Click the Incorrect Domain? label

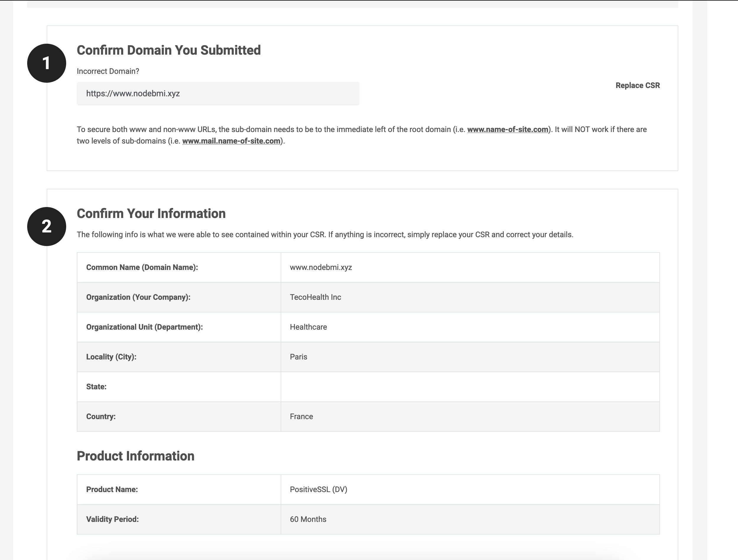pyautogui.click(x=108, y=71)
